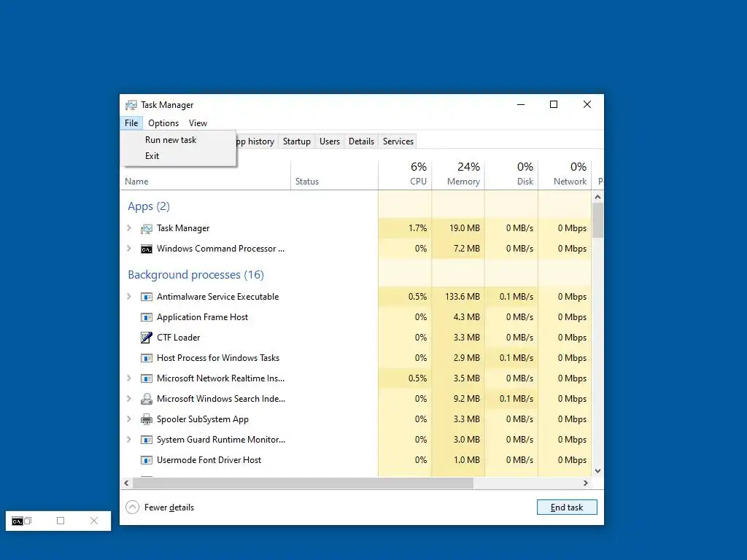This screenshot has height=560, width=747.
Task: Click the Fewer details circle arrow icon
Action: coord(133,507)
